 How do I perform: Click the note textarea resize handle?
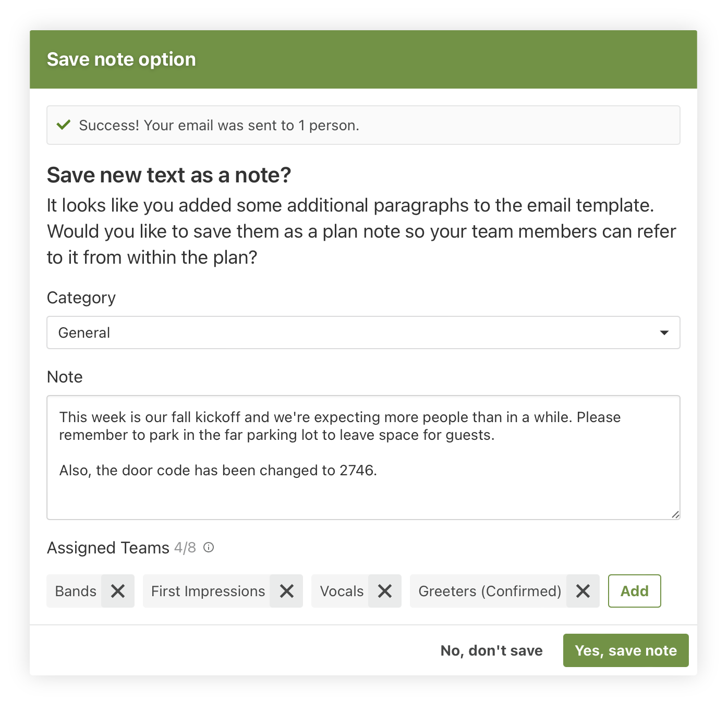click(675, 514)
